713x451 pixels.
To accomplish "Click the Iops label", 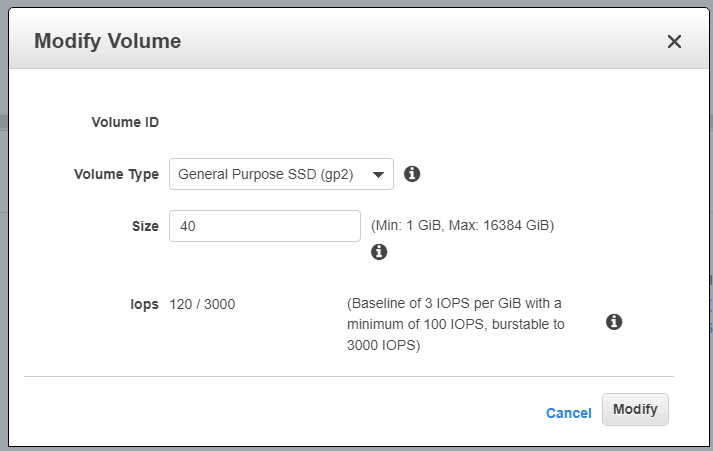I will (144, 304).
